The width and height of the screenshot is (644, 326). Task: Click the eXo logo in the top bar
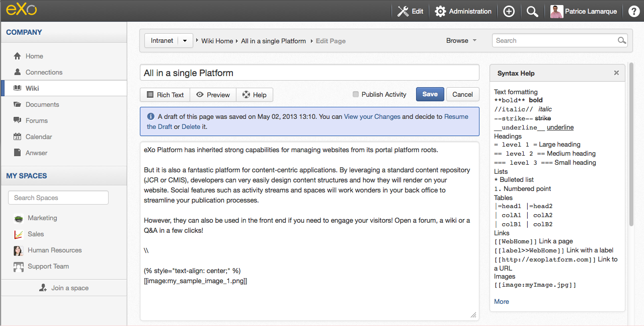22,10
